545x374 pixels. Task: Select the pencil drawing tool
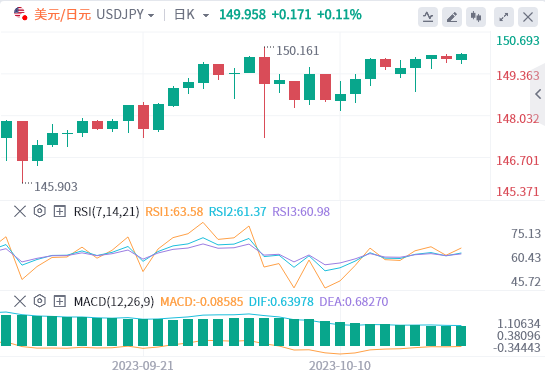(x=452, y=17)
